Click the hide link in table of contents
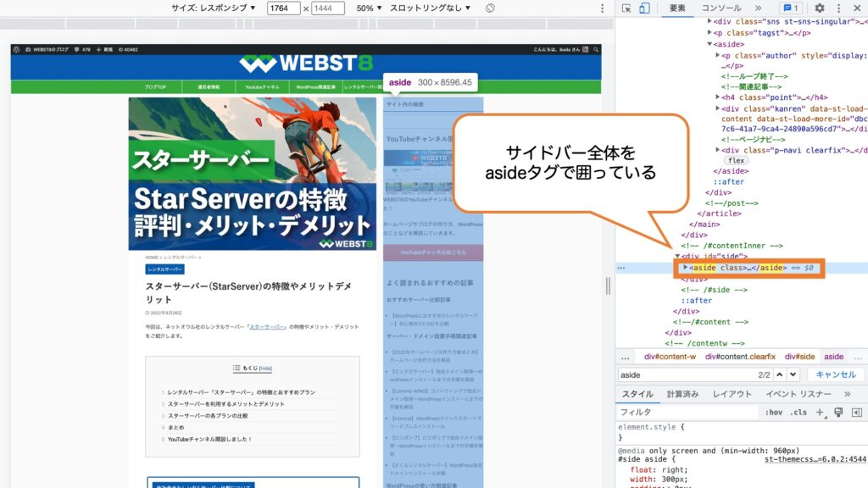 (x=265, y=368)
